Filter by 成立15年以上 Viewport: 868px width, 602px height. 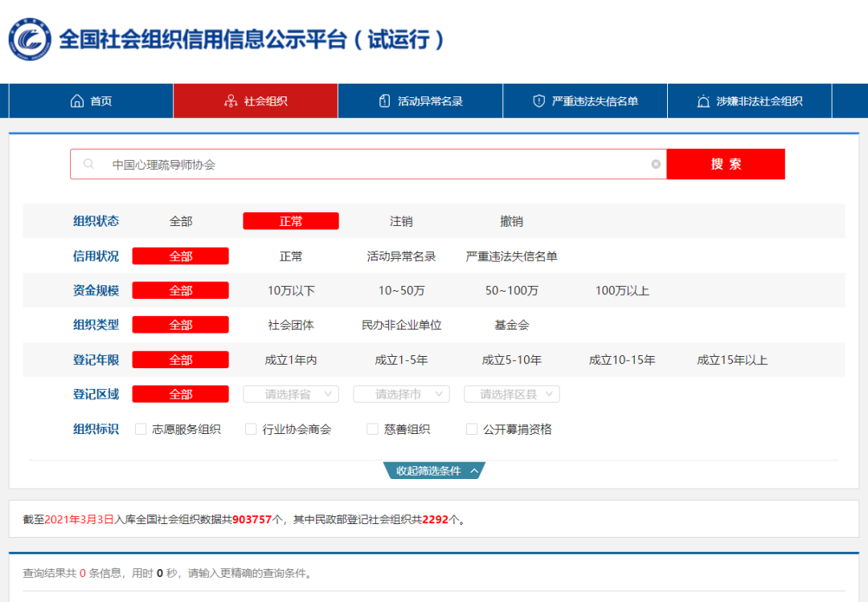(x=732, y=359)
